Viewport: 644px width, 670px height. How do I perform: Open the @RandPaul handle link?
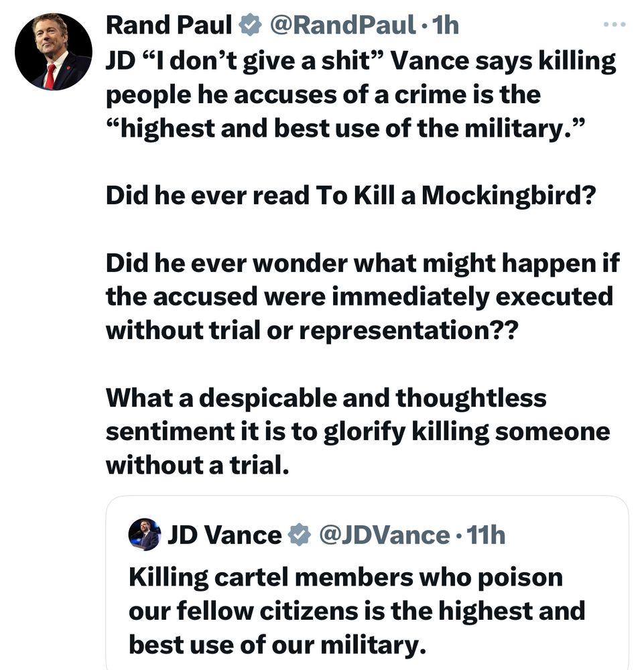point(342,26)
